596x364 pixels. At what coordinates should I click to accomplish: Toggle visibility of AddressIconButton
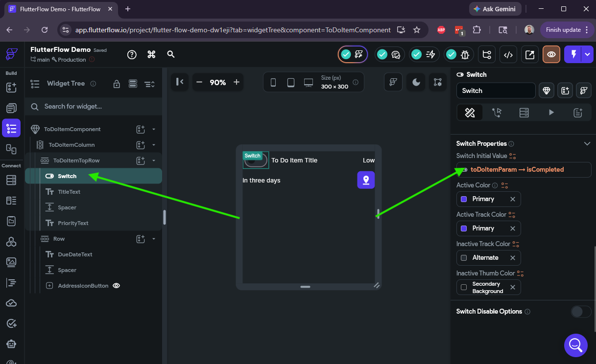tap(117, 286)
